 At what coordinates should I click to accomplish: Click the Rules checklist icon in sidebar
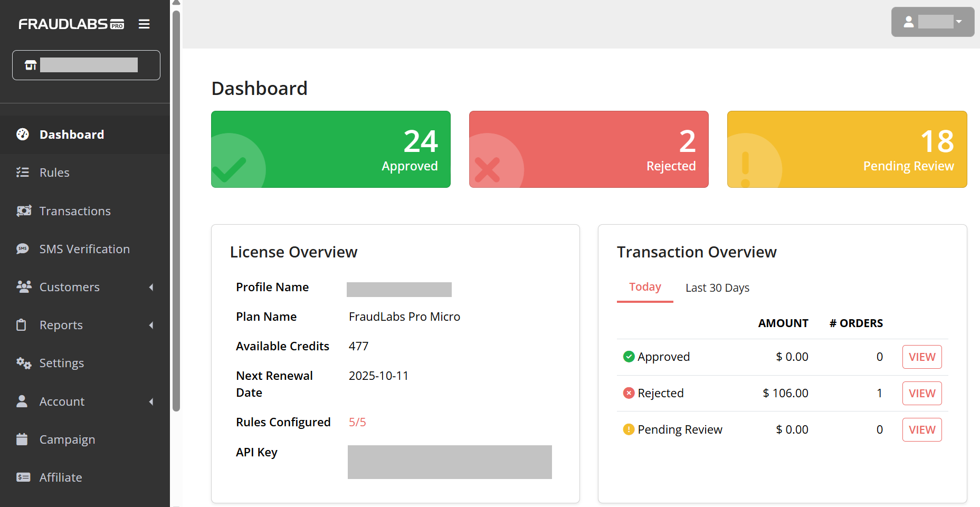coord(23,173)
